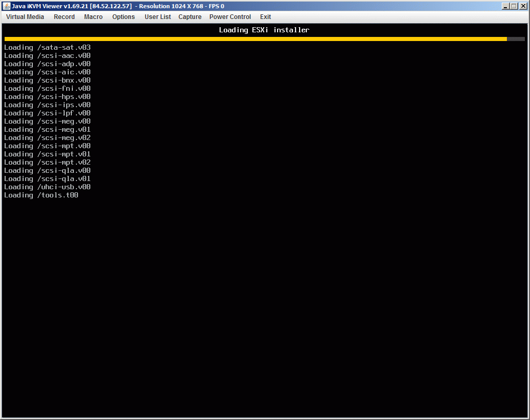Click the 'Loading /scsi-qla.v00' line
Image resolution: width=530 pixels, height=420 pixels.
tap(47, 171)
